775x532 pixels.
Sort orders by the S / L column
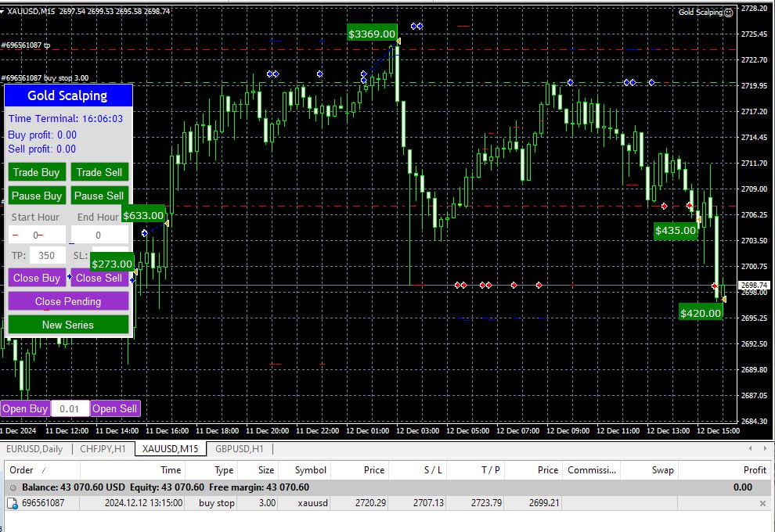coord(417,470)
